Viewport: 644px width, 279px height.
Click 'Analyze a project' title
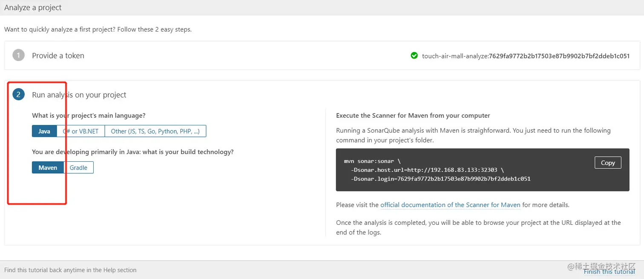click(x=33, y=7)
